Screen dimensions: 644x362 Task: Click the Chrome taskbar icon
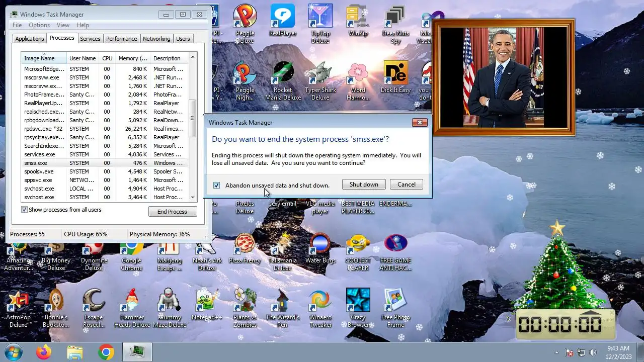click(x=106, y=352)
